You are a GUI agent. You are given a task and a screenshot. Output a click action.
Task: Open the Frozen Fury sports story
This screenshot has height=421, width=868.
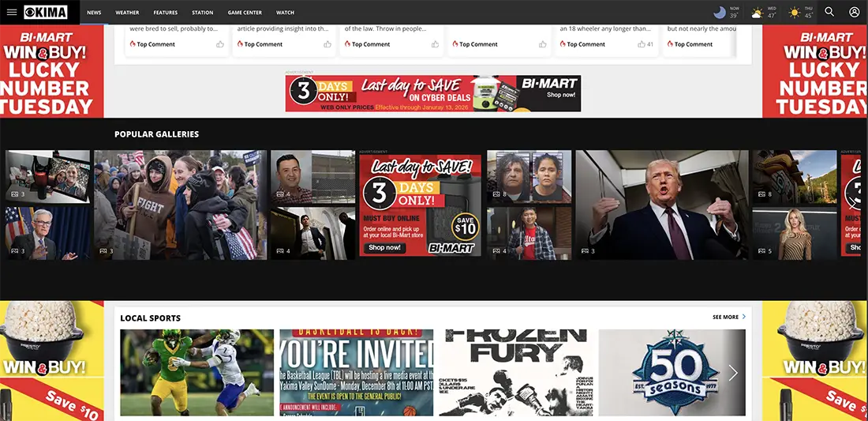[516, 373]
